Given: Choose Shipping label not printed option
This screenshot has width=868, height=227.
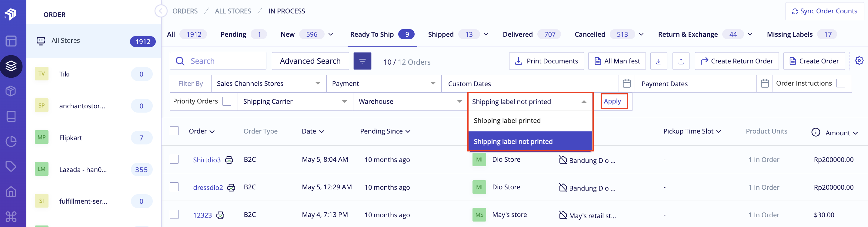Looking at the screenshot, I should tap(530, 141).
